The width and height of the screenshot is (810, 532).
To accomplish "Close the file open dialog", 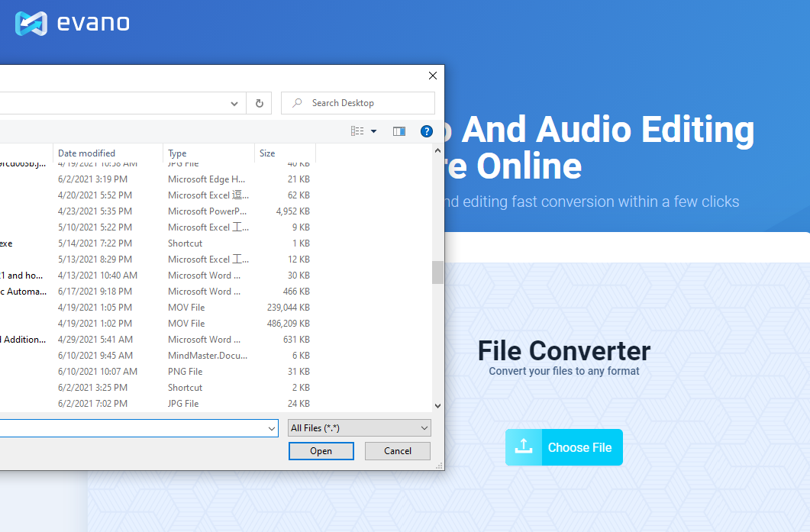I will click(x=432, y=76).
